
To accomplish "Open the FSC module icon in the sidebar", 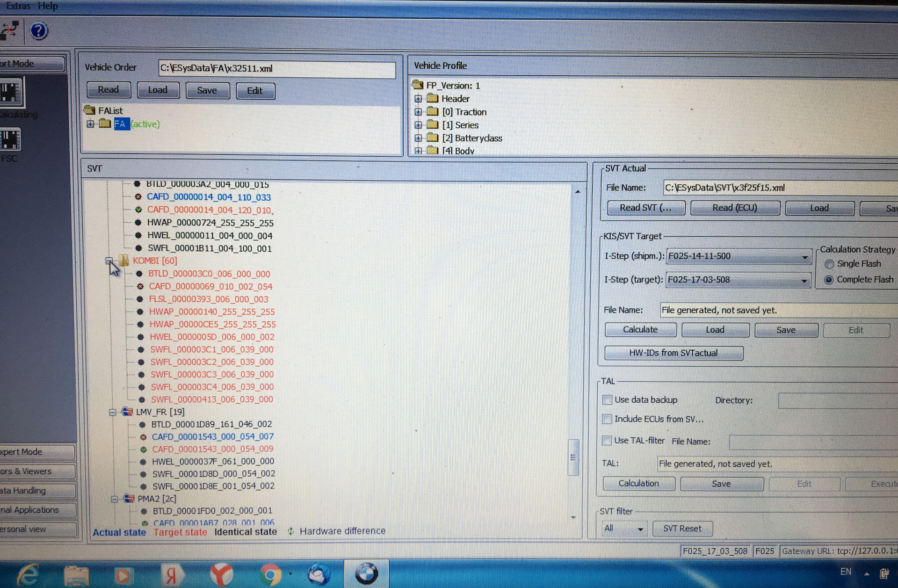I will (x=10, y=140).
